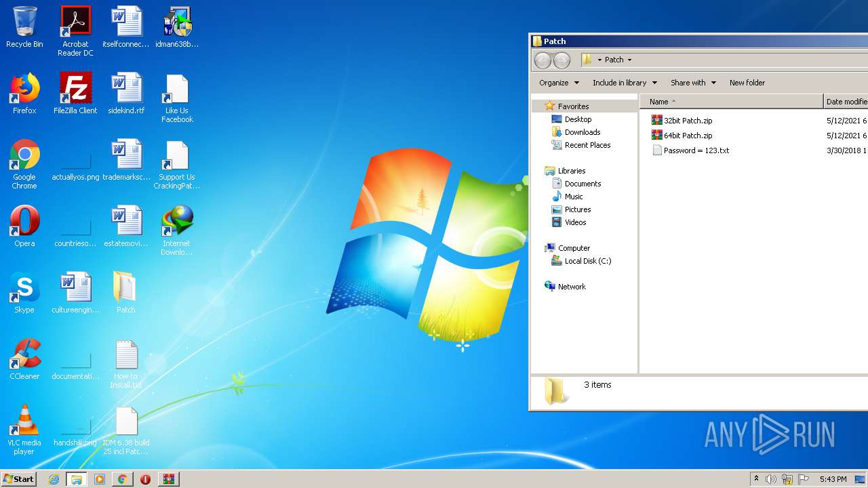Viewport: 868px width, 488px height.
Task: Sort files by Name column header
Action: pyautogui.click(x=731, y=102)
